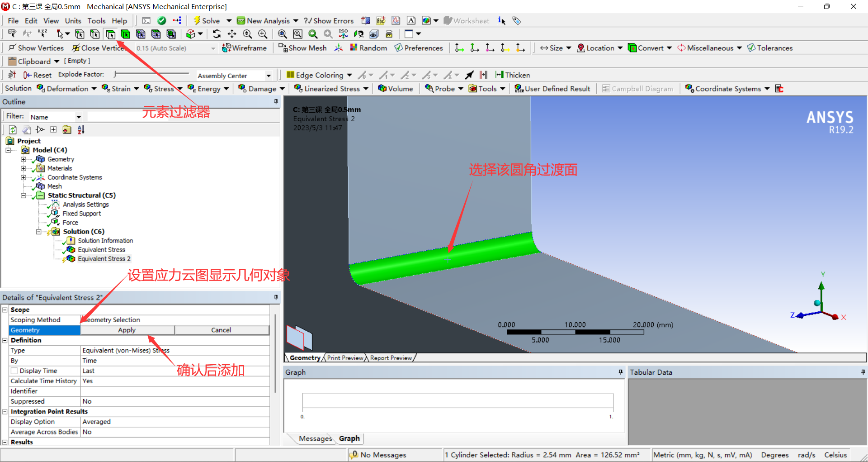Click the Sort icon in Outline toolbar
The image size is (868, 462).
pyautogui.click(x=81, y=130)
